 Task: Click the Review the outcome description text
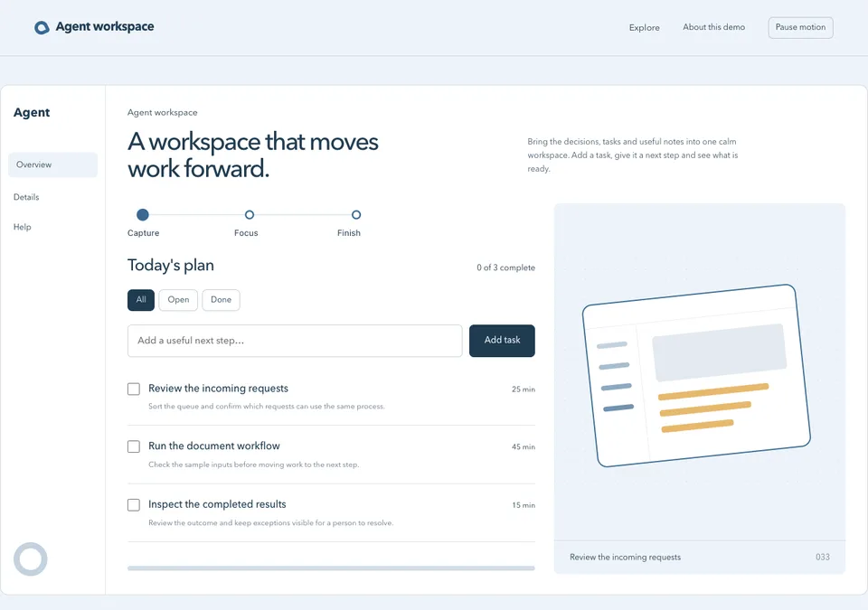pos(270,522)
